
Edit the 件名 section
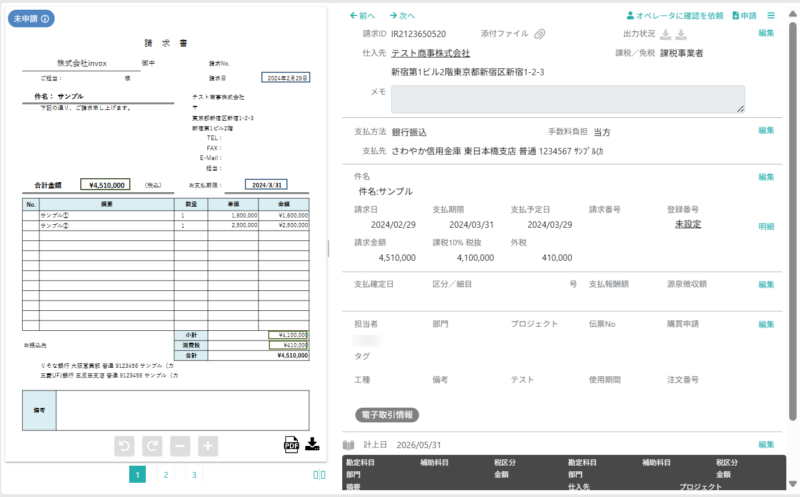[766, 177]
